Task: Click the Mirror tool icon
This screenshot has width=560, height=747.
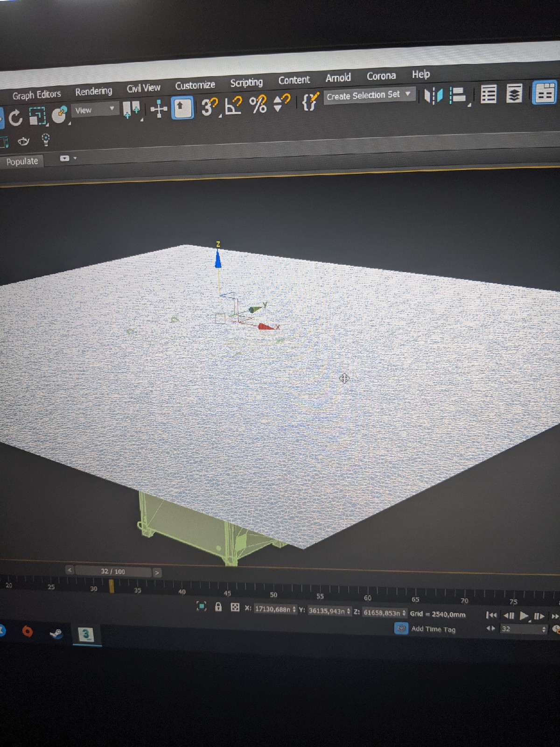Action: 433,96
